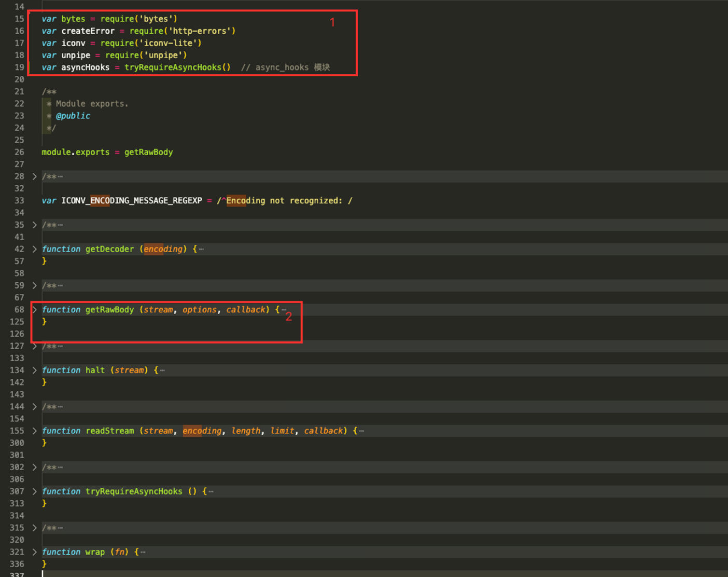Click the async_hooks comment on line 19
This screenshot has height=577, width=728.
[285, 67]
